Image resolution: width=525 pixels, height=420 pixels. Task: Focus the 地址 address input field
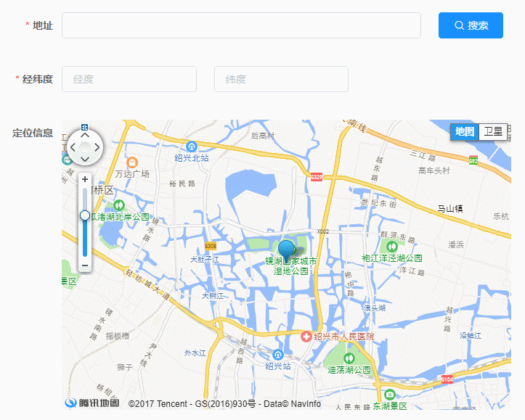(x=241, y=25)
